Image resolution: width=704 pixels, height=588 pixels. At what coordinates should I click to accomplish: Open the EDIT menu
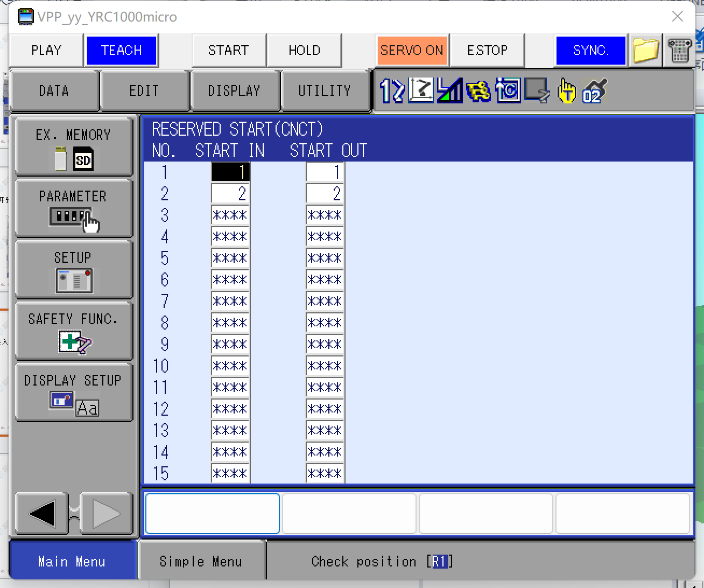(x=144, y=90)
